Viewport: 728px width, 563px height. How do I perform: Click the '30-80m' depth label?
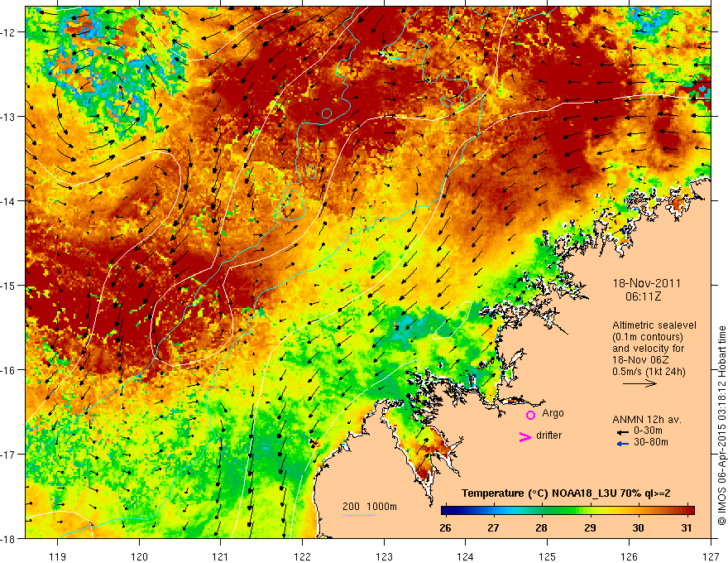(x=651, y=442)
